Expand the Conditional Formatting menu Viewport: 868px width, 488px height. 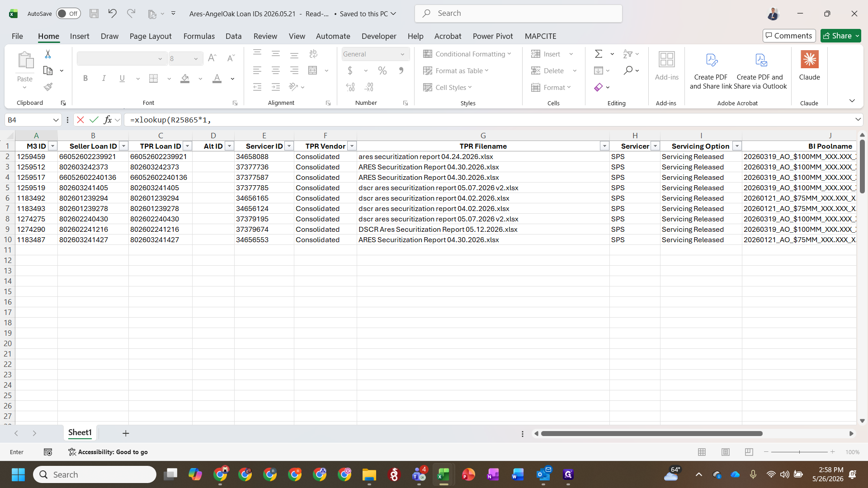pyautogui.click(x=467, y=54)
